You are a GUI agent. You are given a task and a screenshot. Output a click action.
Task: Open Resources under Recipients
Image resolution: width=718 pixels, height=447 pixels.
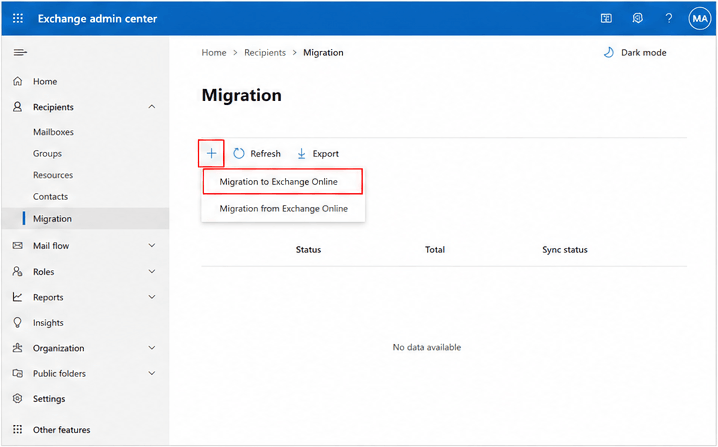pyautogui.click(x=53, y=175)
